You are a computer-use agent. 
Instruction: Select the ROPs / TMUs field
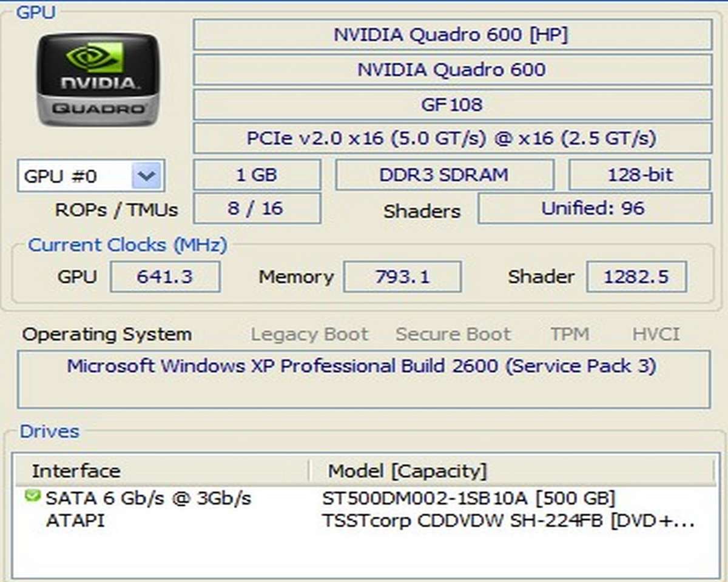257,209
